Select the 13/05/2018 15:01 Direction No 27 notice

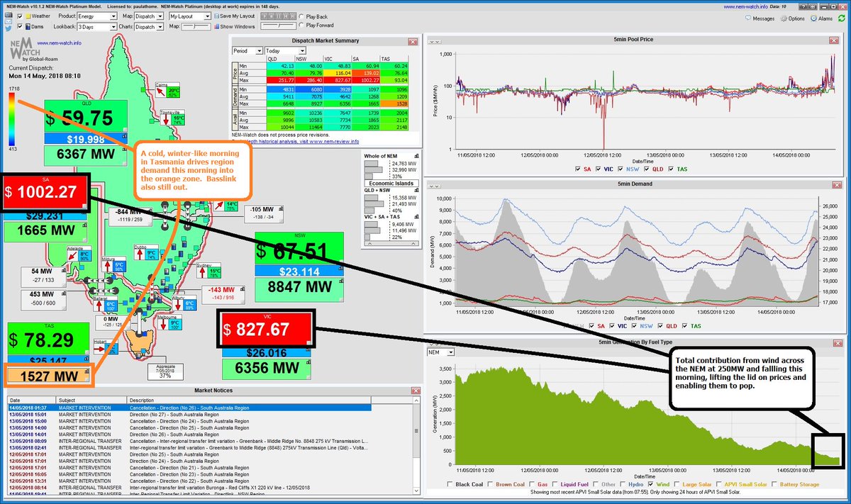click(189, 415)
